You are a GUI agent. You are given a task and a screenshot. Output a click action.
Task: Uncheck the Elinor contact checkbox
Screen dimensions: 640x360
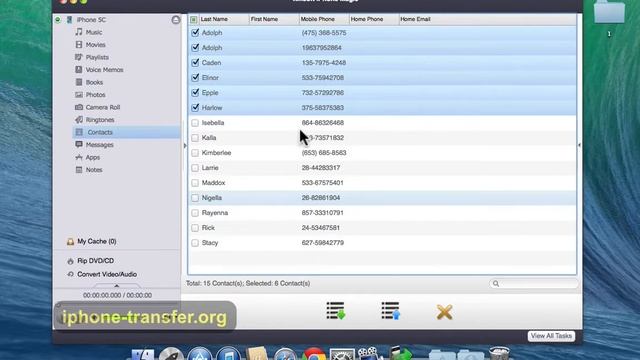click(195, 78)
